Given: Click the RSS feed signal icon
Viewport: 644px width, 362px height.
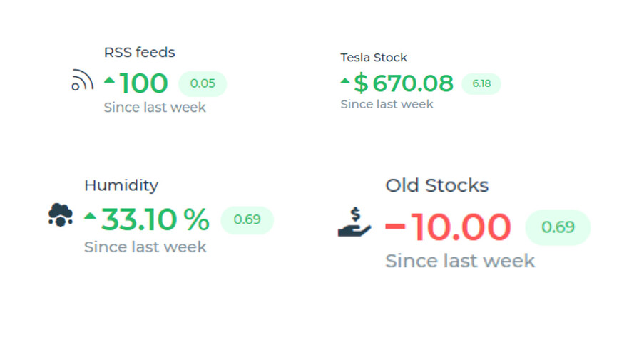Looking at the screenshot, I should (82, 80).
